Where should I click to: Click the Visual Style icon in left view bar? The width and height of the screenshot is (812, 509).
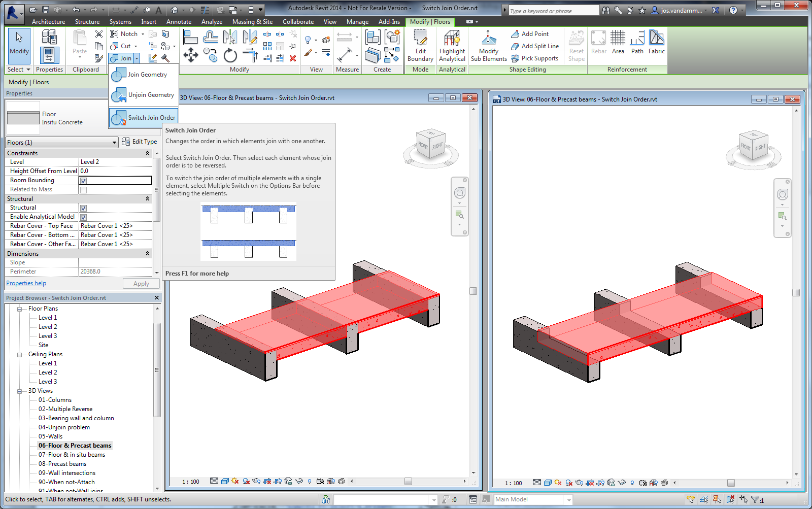(225, 481)
